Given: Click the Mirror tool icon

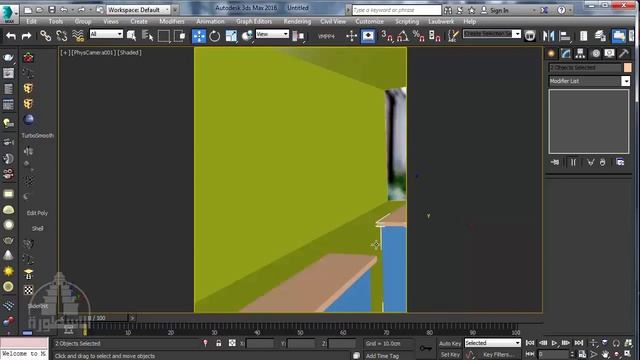Looking at the screenshot, I should 549,36.
